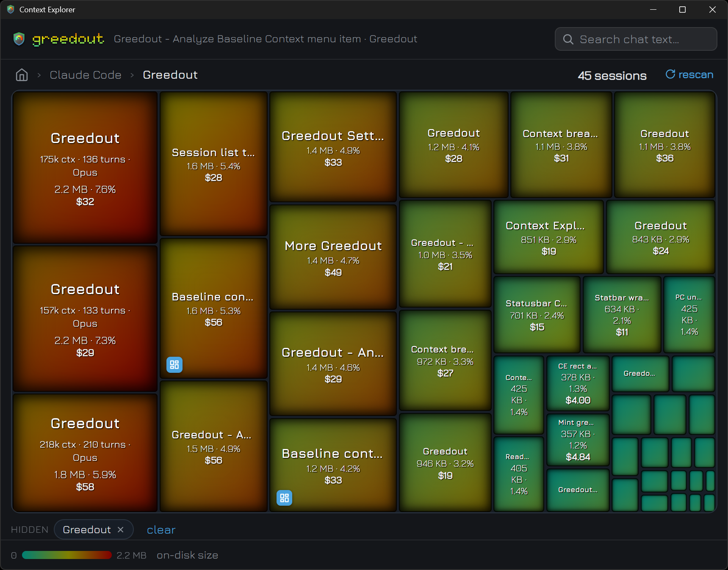Open the Greedout - ... 1.0 MB tile
Image resolution: width=728 pixels, height=570 pixels.
445,253
